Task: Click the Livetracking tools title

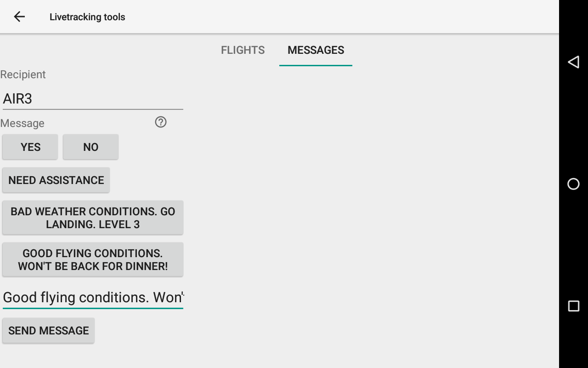Action: 87,17
